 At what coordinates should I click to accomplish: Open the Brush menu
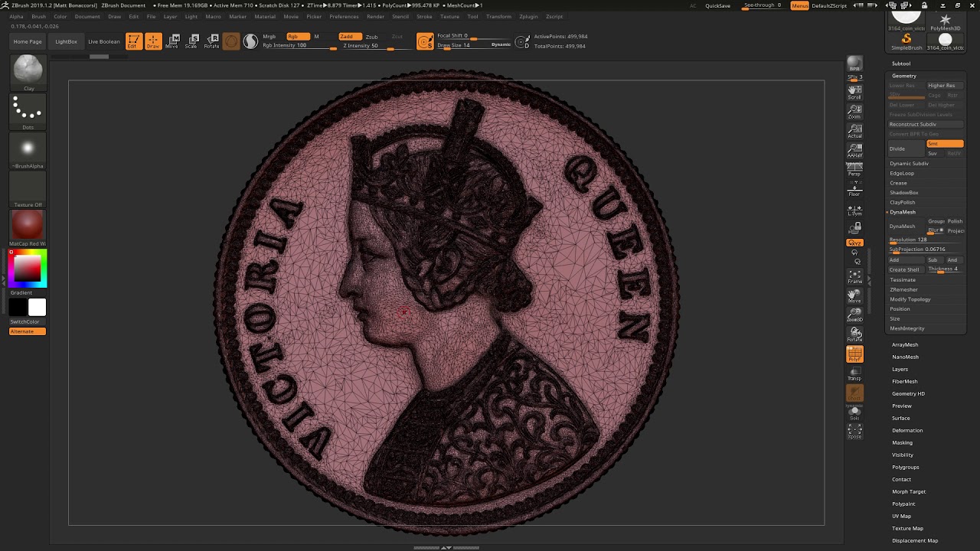pyautogui.click(x=38, y=16)
